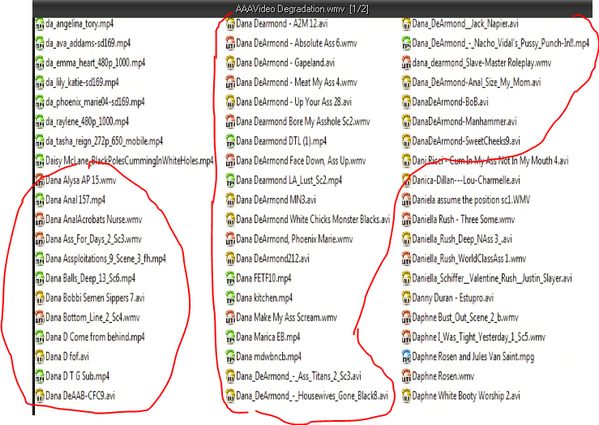Select Daphne I_Was_Tight_Yesterday_1_Sc5.wmv file name
The width and height of the screenshot is (599, 425).
tap(479, 337)
